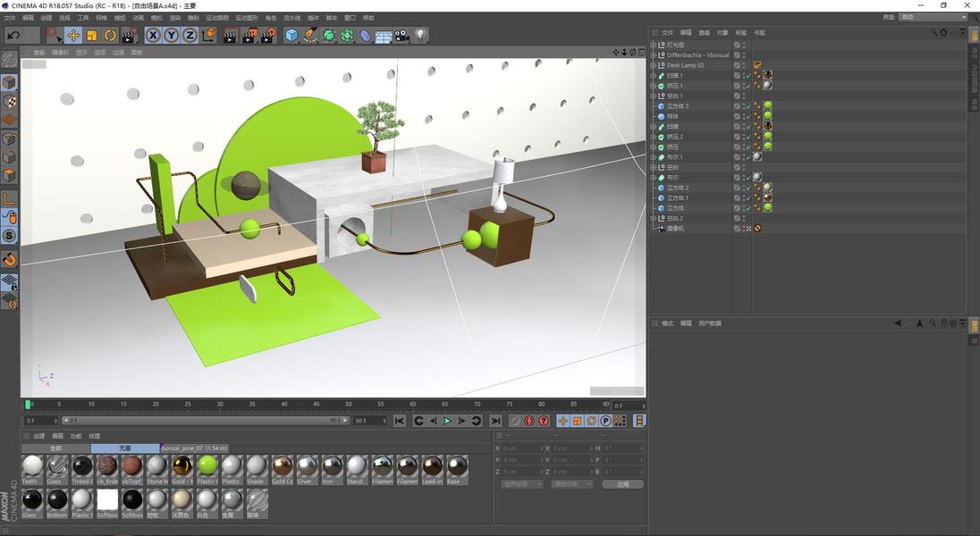Click the Undo arrow icon
This screenshot has width=980, height=536.
(x=13, y=36)
